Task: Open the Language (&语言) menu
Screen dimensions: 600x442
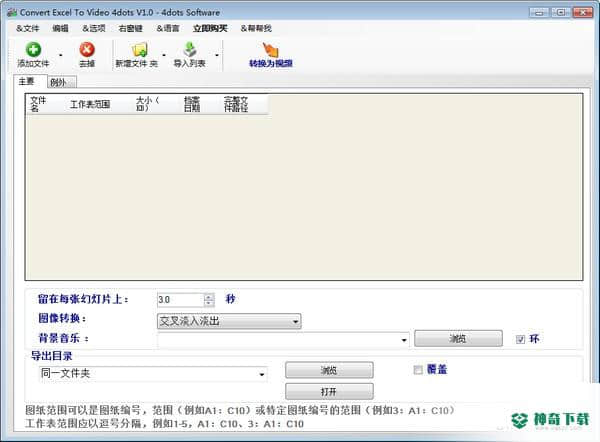Action: tap(168, 28)
